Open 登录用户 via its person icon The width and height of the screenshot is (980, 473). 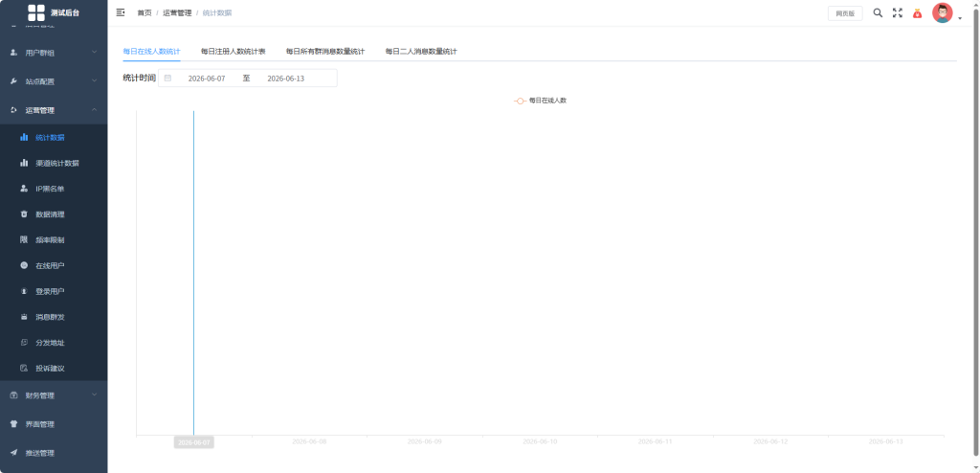(24, 291)
